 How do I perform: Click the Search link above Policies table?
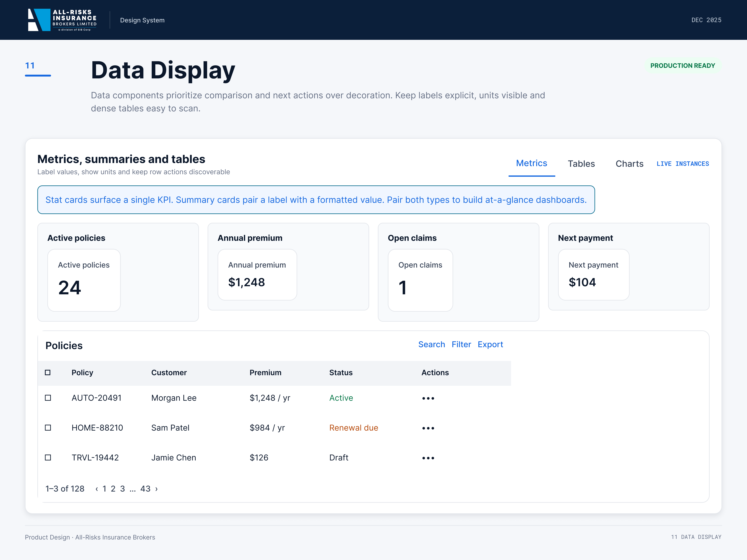pyautogui.click(x=432, y=344)
